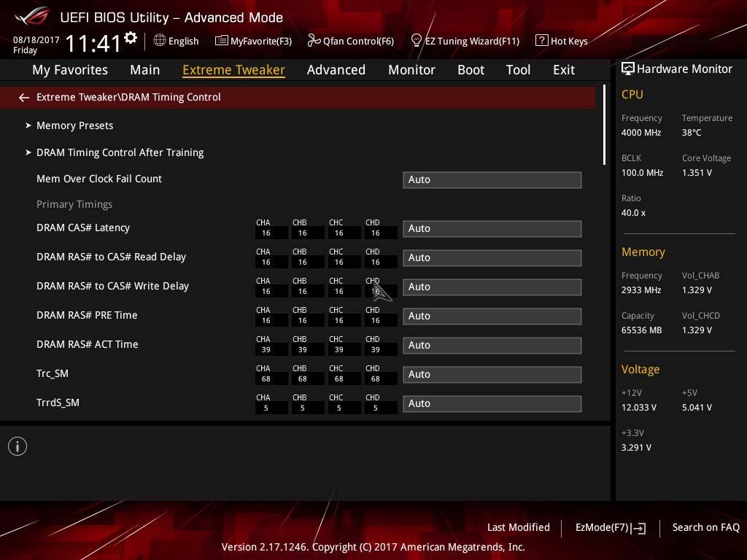Switch to the Exit tab

[x=564, y=70]
